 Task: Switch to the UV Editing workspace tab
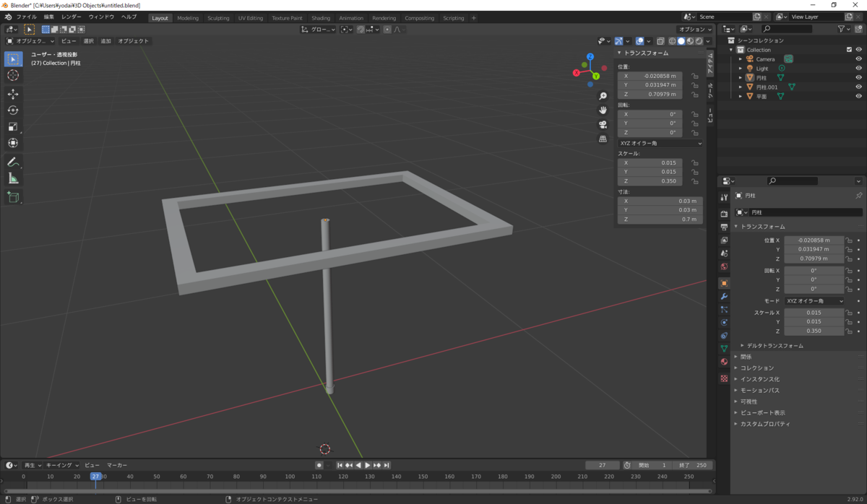pos(251,18)
